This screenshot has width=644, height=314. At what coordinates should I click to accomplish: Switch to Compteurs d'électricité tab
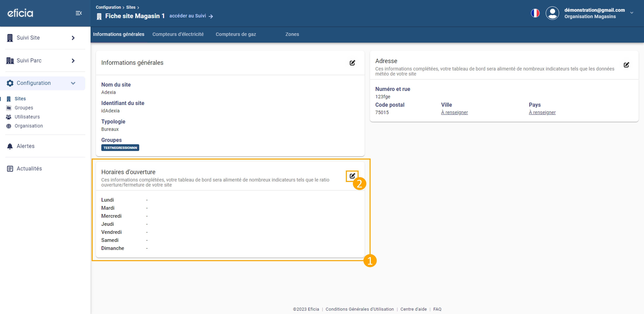tap(178, 34)
